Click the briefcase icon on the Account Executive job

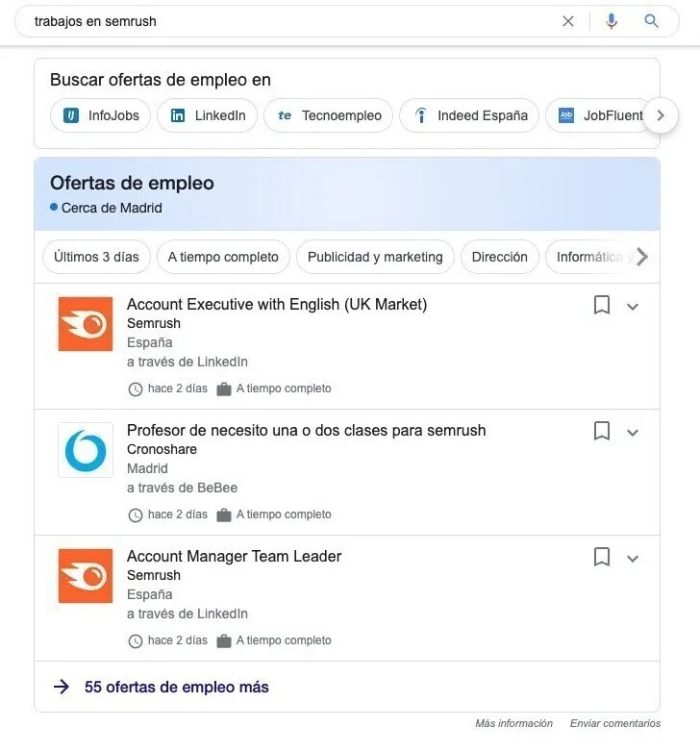tap(223, 389)
